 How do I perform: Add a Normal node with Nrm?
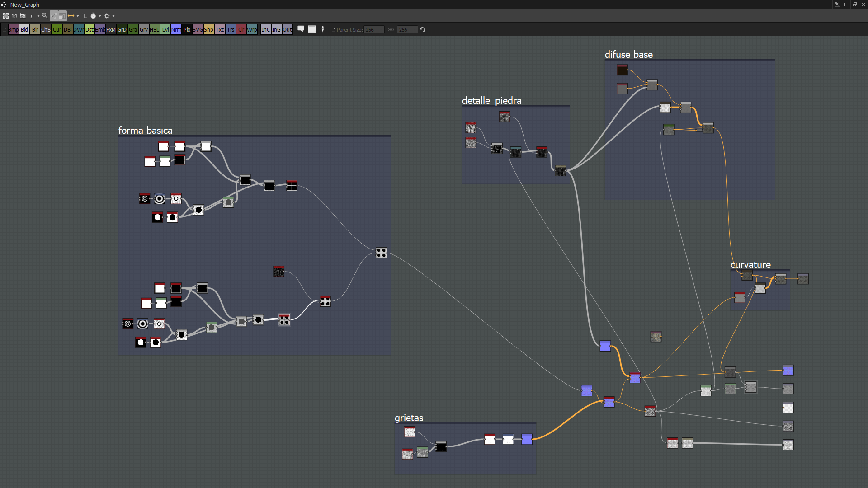point(176,30)
